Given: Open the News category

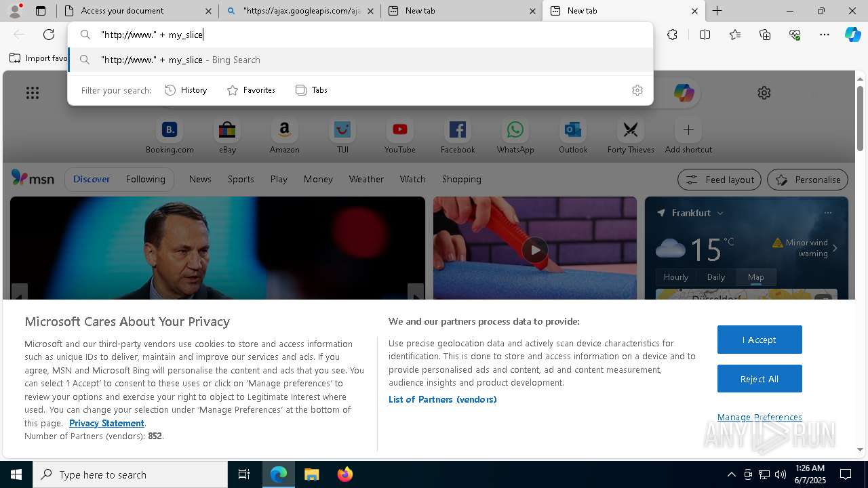Looking at the screenshot, I should (x=200, y=179).
